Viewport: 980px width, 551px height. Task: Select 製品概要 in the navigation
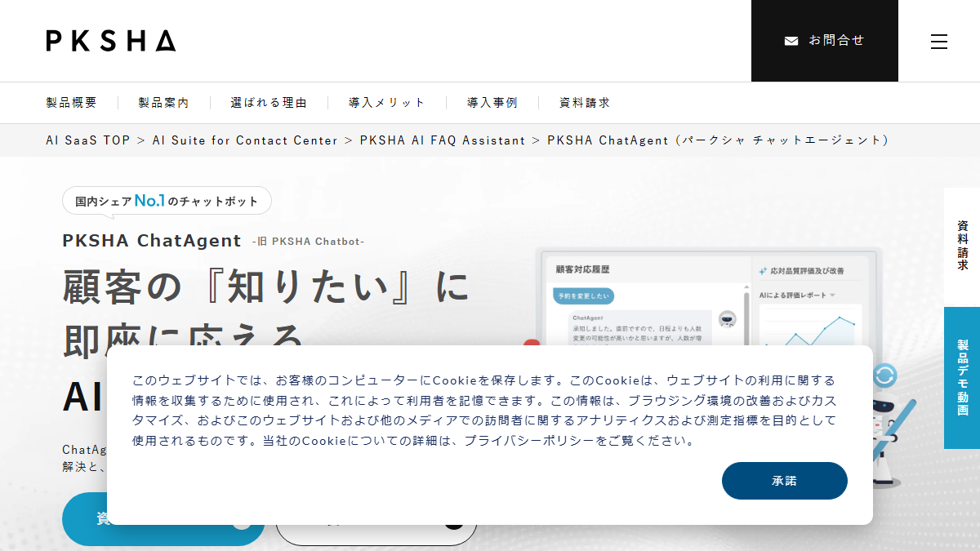click(72, 103)
